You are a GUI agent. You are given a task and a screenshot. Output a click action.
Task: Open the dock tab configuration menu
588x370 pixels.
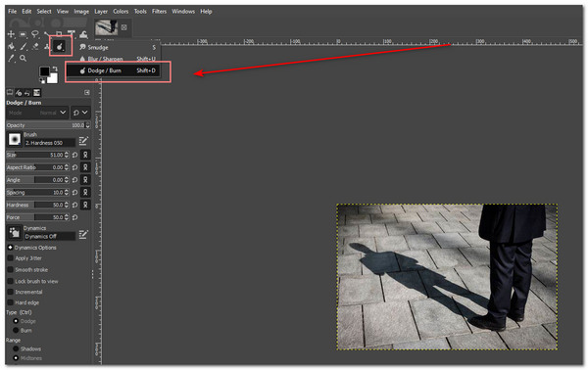87,92
